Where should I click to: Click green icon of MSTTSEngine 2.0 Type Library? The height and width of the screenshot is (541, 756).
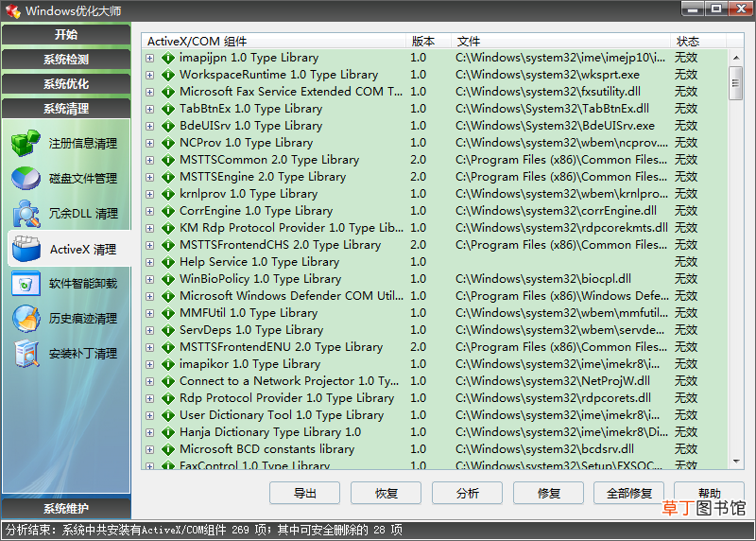click(x=168, y=177)
